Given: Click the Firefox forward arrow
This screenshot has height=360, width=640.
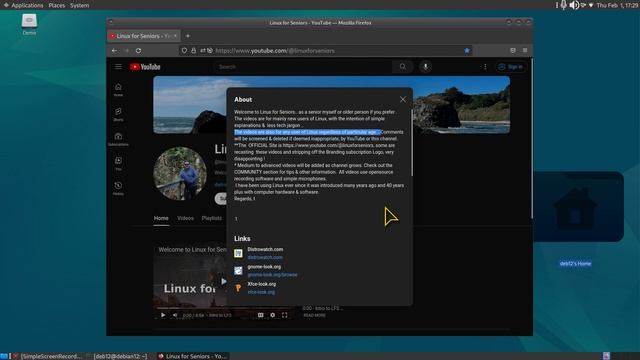Looking at the screenshot, I should pyautogui.click(x=127, y=51).
